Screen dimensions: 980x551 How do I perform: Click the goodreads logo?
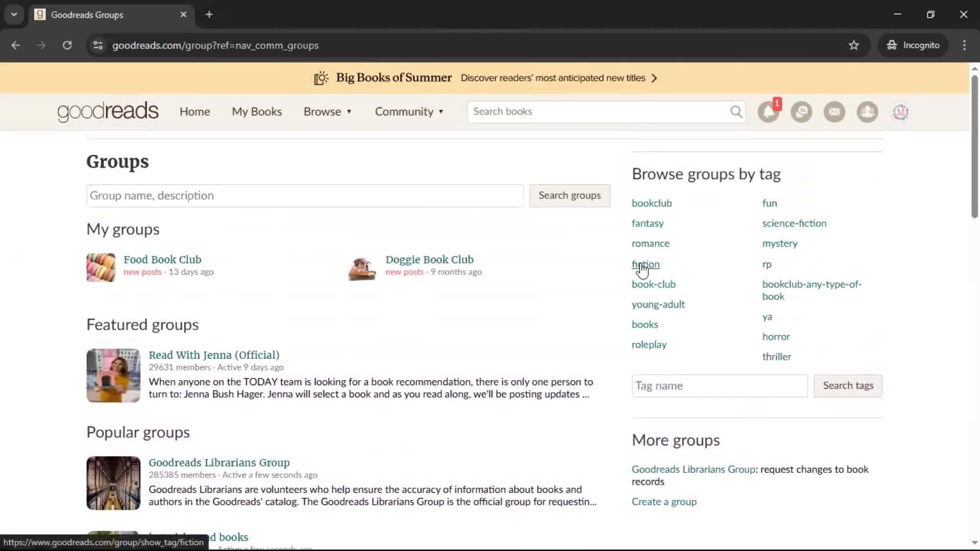[x=108, y=112]
